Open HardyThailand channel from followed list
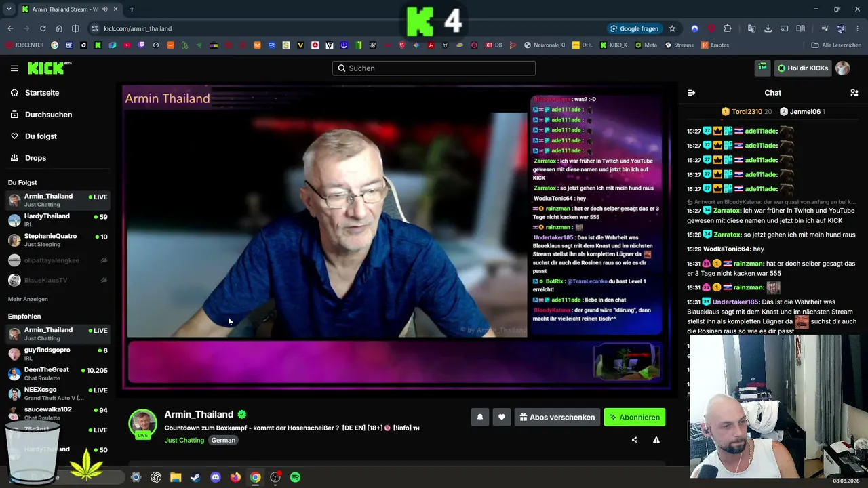Image resolution: width=868 pixels, height=488 pixels. (x=58, y=220)
